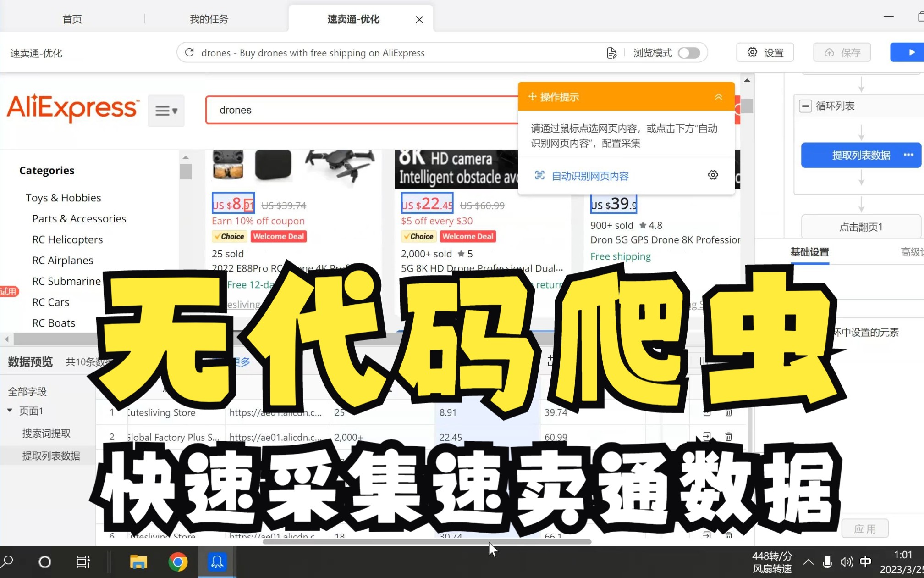Collapse the 操作提示 panel with chevron
The width and height of the screenshot is (924, 578).
pyautogui.click(x=719, y=97)
